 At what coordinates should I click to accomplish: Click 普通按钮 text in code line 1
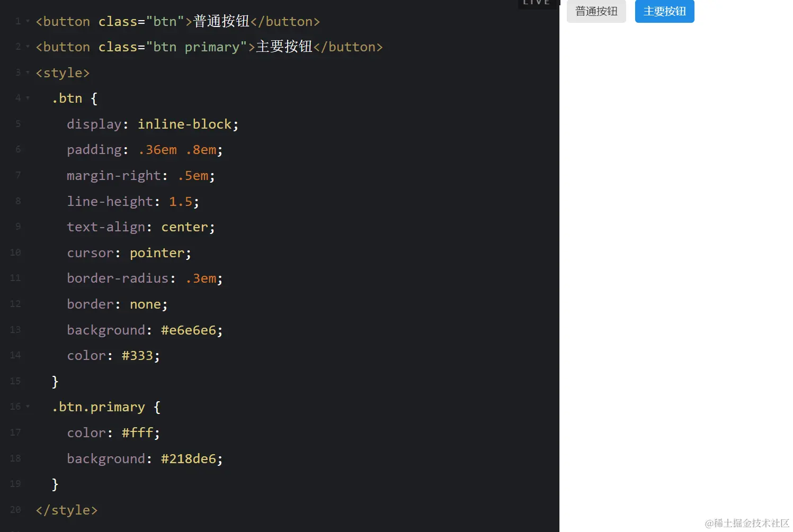221,21
